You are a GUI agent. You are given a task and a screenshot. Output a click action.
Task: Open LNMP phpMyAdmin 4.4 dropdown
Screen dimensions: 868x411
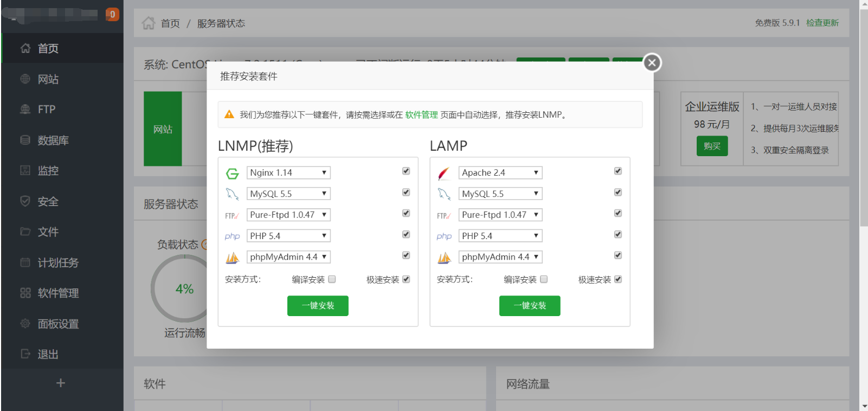[x=288, y=257]
